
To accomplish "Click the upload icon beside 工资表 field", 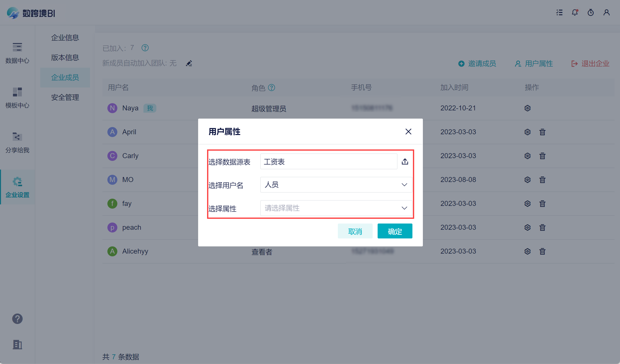I will coord(405,162).
